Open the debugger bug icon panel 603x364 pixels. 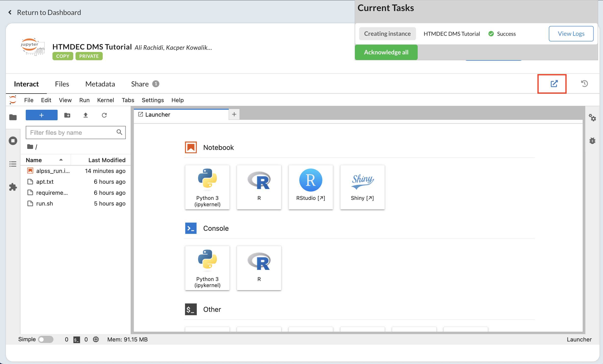coord(592,141)
